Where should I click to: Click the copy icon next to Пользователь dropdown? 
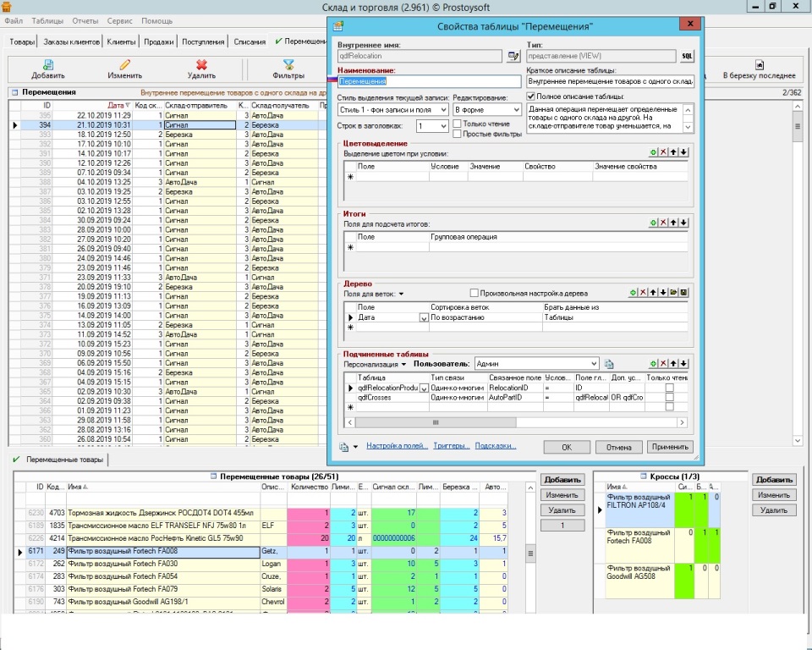click(x=608, y=363)
